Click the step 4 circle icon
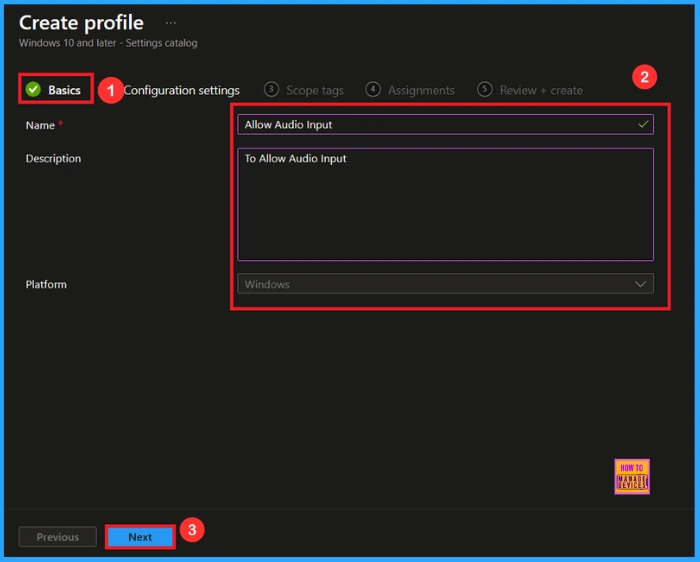 coord(373,90)
